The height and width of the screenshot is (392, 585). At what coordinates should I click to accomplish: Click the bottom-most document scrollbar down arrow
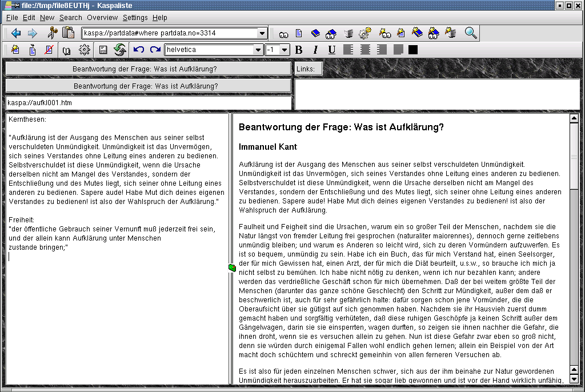click(x=574, y=379)
